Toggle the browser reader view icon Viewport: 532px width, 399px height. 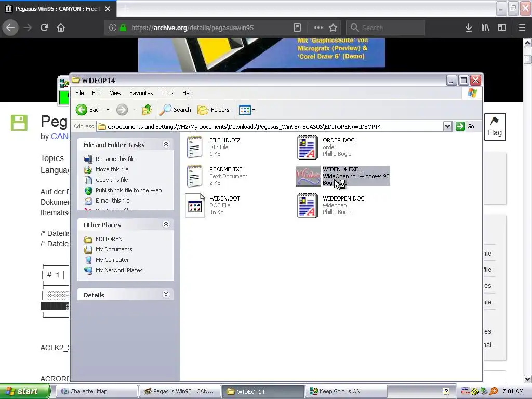pos(297,28)
